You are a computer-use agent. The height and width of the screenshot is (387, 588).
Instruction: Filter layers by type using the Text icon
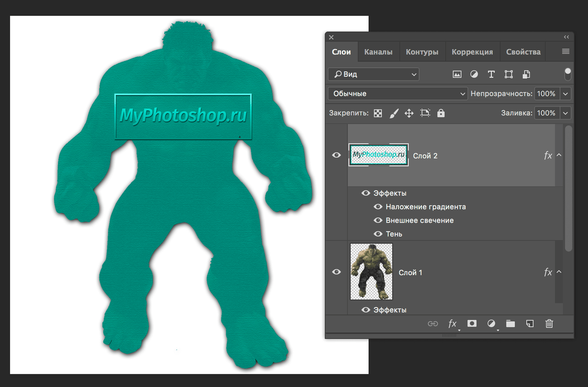[x=491, y=74]
